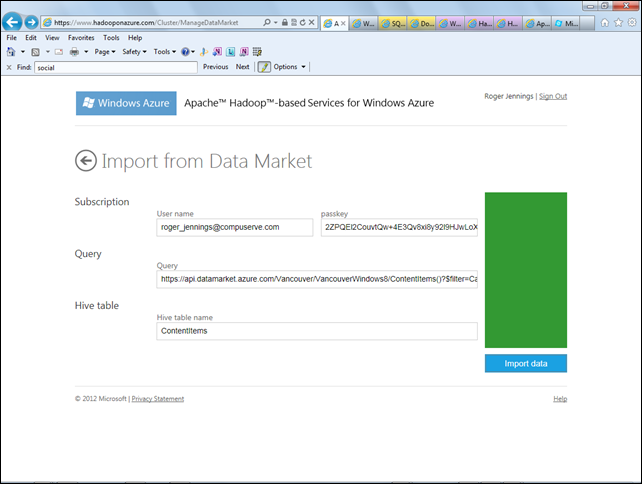Stop loading via address bar X
The image size is (642, 484).
pyautogui.click(x=312, y=23)
